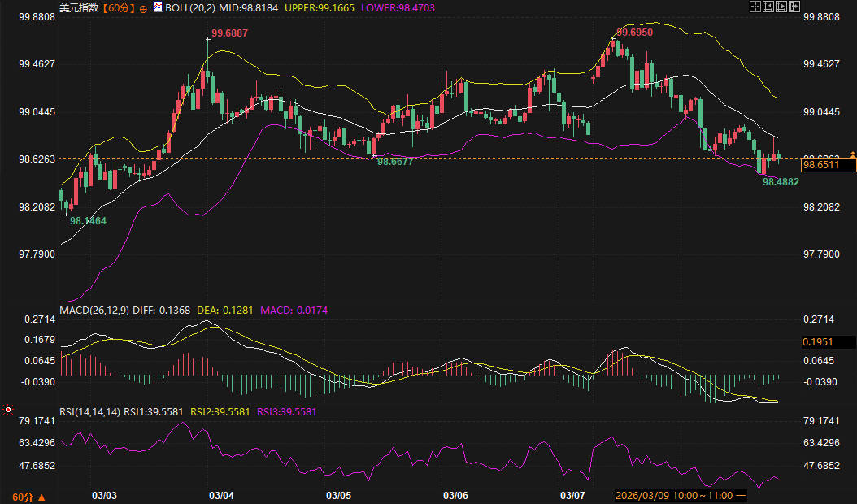Image resolution: width=857 pixels, height=504 pixels.
Task: Open the 【60分】 timeframe label in the header
Action: pos(119,7)
